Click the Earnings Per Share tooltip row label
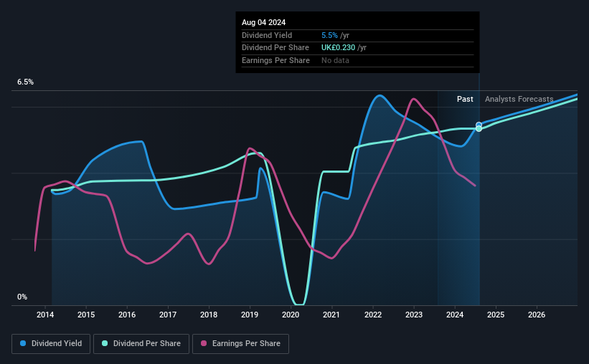The height and width of the screenshot is (364, 589). coord(275,60)
